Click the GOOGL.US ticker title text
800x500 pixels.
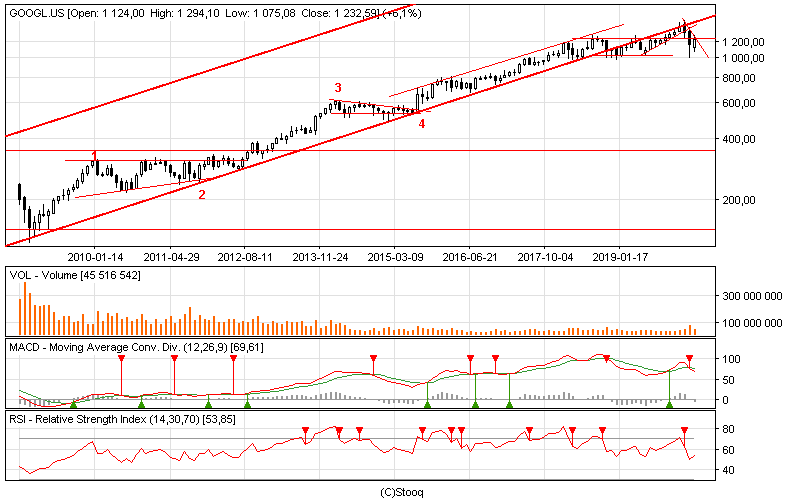click(36, 14)
